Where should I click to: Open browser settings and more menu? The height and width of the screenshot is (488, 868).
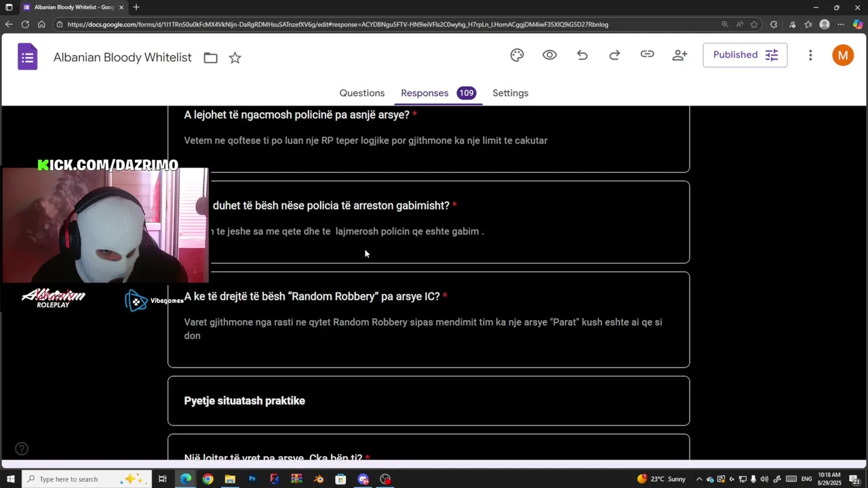pyautogui.click(x=841, y=24)
